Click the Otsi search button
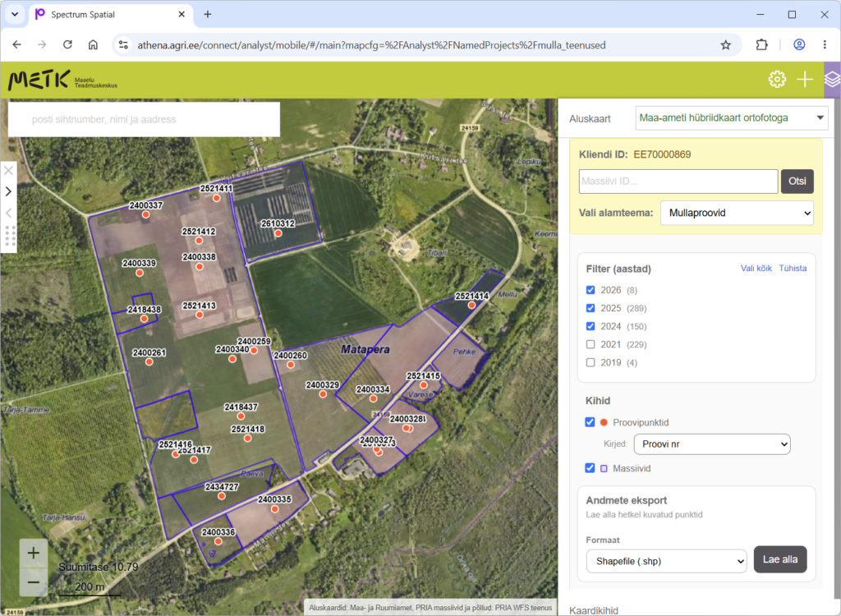This screenshot has height=616, width=841. click(x=797, y=182)
